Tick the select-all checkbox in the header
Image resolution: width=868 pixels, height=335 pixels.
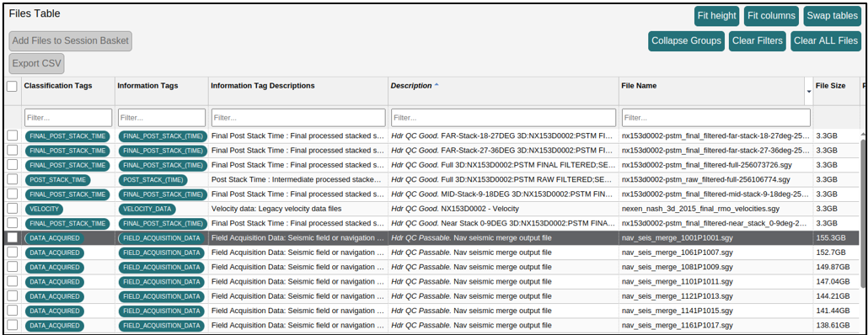click(x=12, y=86)
